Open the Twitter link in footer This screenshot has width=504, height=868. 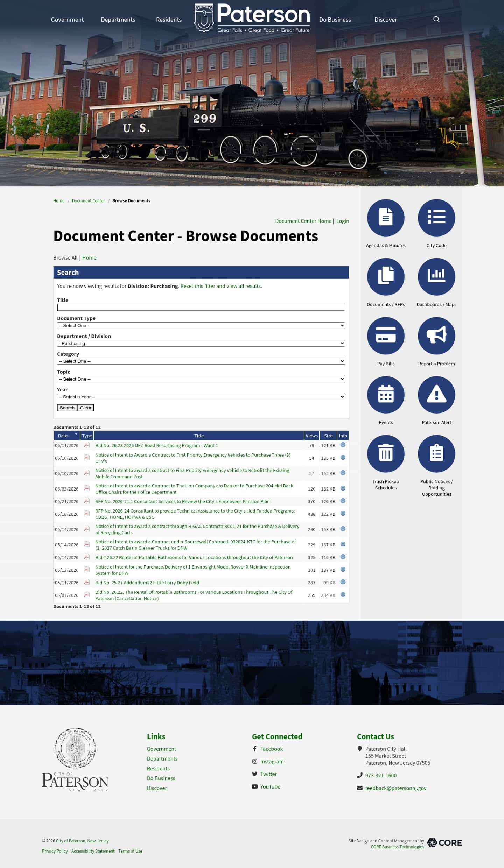pos(268,774)
